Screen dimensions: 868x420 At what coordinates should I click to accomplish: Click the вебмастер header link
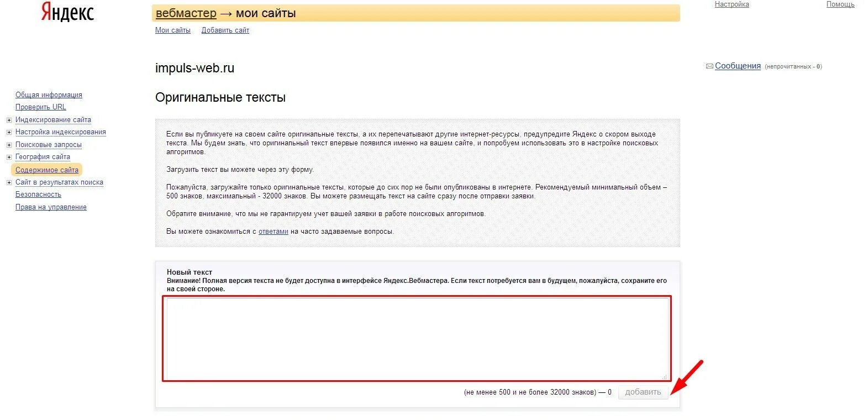click(x=186, y=13)
